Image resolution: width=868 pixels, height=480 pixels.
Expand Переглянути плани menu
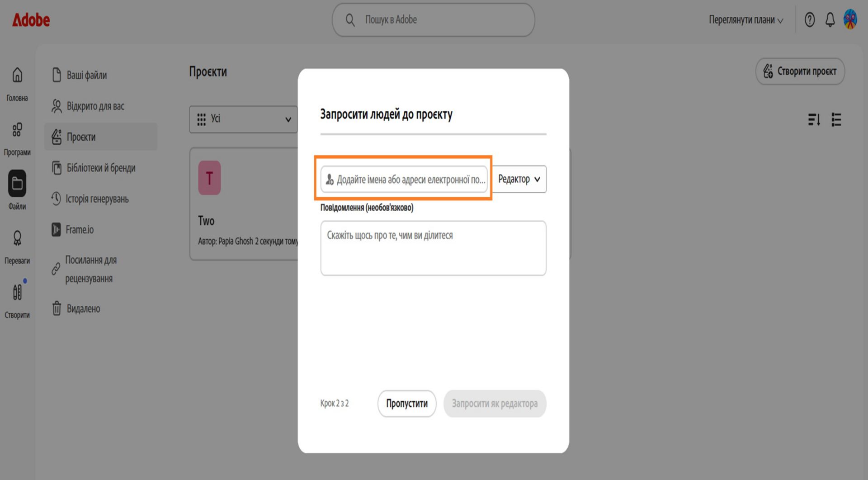coord(746,20)
